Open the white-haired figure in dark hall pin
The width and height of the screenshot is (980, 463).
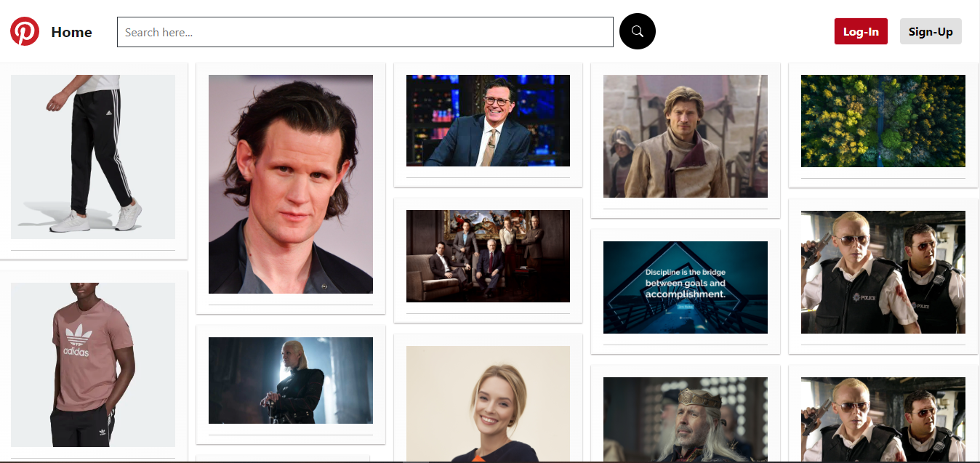tap(291, 380)
